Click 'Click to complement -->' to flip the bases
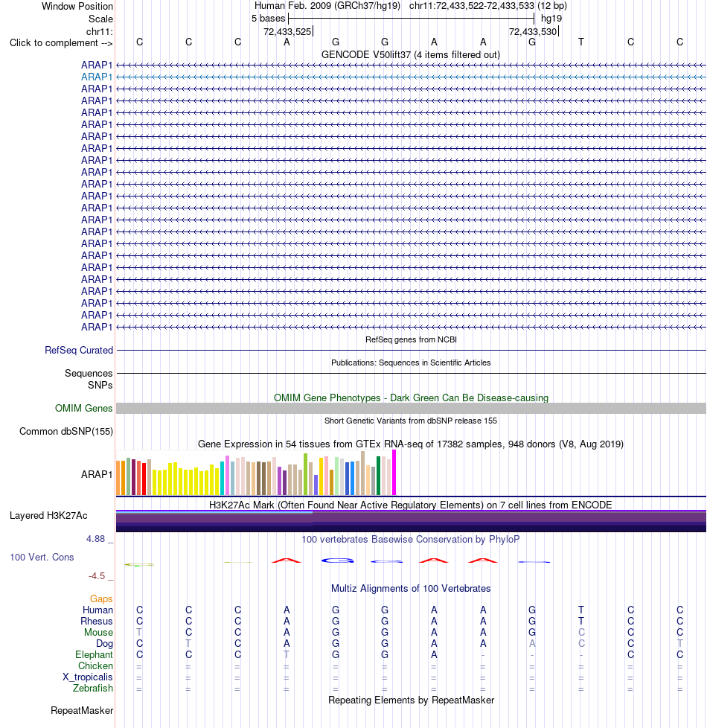This screenshot has width=707, height=728. [61, 42]
